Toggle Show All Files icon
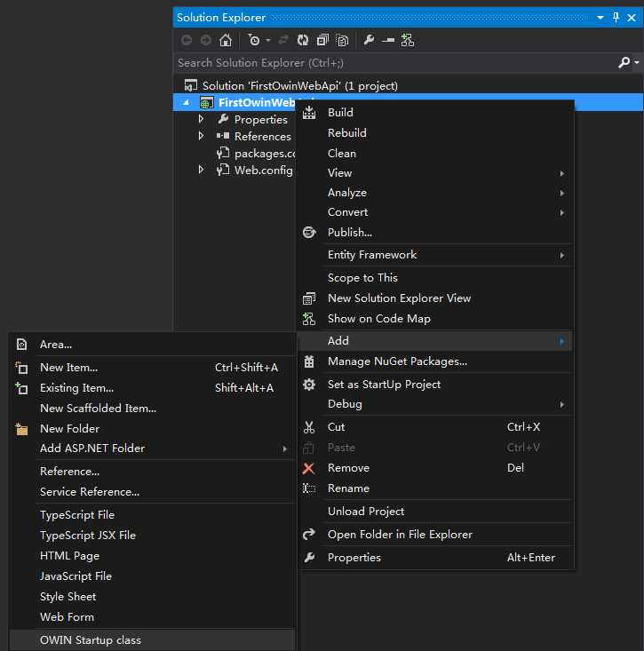Screen dimensions: 644x651 342,40
